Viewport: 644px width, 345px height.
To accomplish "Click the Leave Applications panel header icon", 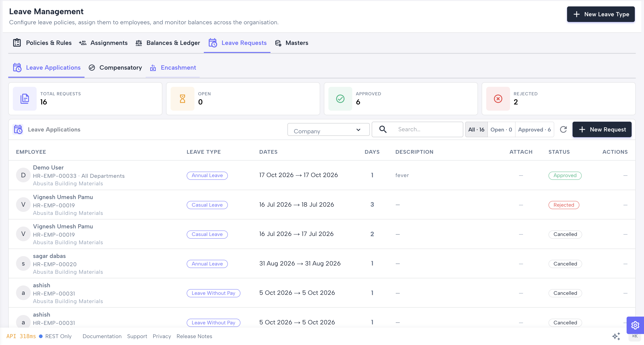I will [x=18, y=129].
